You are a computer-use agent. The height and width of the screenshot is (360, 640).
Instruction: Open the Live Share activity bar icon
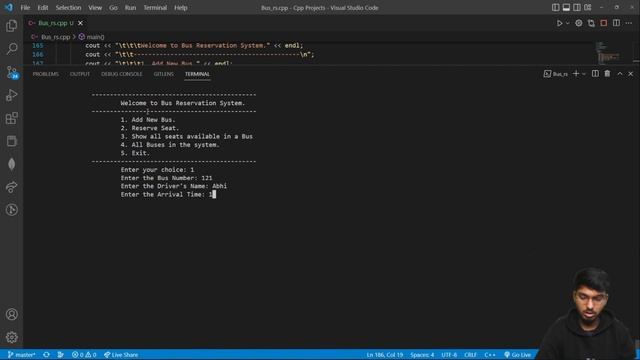(x=11, y=187)
